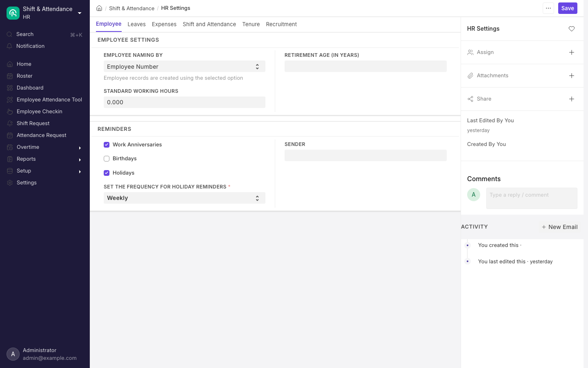Click the Notification bell icon
The height and width of the screenshot is (368, 588).
pyautogui.click(x=10, y=46)
